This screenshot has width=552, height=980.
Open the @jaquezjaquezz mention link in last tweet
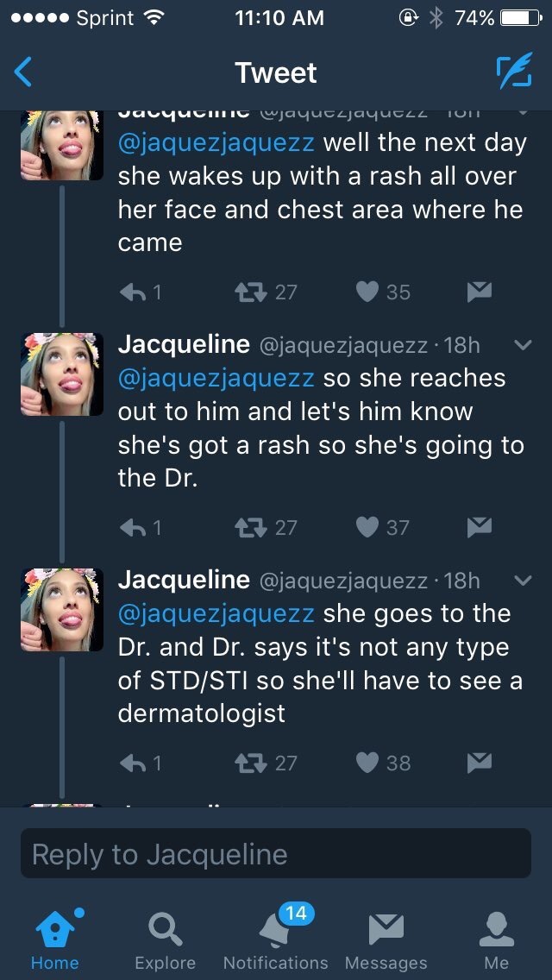coord(216,614)
